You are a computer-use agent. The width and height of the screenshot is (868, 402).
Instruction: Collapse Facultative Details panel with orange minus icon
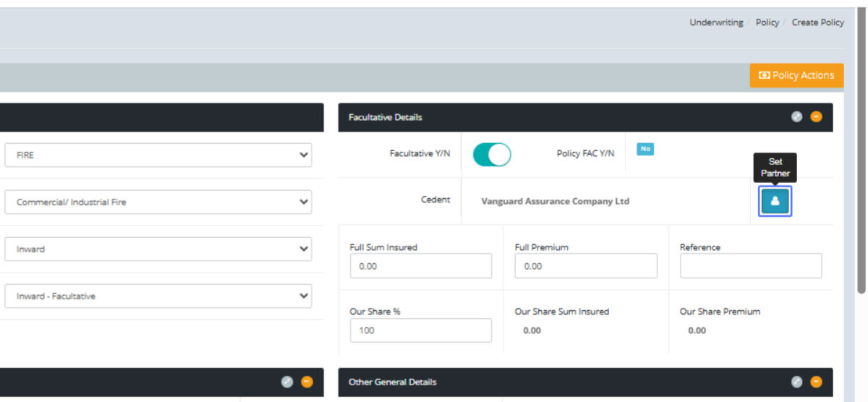click(816, 117)
